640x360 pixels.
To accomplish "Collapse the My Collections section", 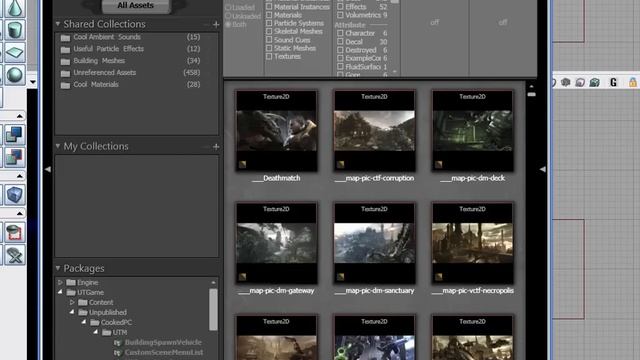I will (x=58, y=146).
